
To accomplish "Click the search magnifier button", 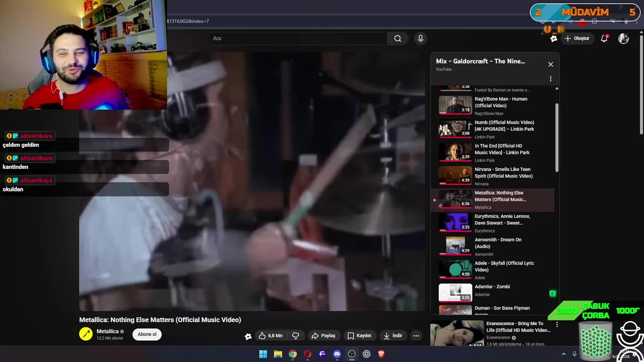I will pyautogui.click(x=397, y=39).
